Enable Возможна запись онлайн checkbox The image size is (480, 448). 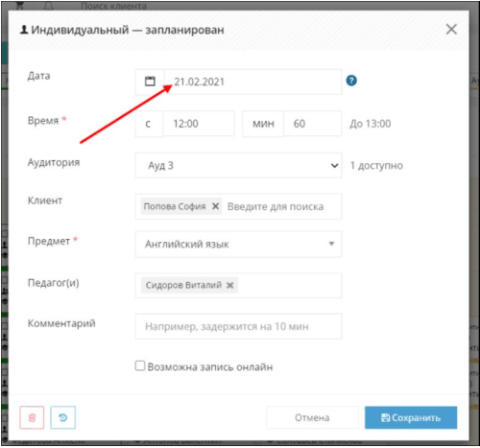click(140, 365)
